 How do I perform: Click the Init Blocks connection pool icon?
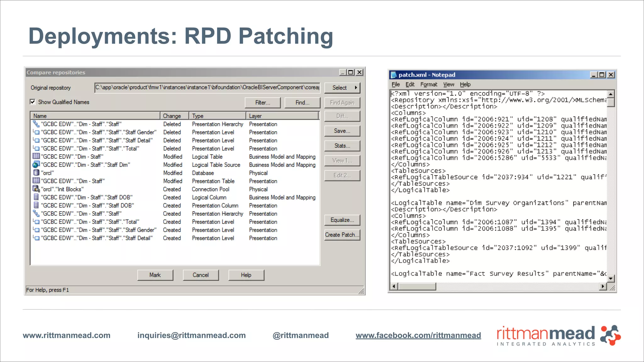click(36, 189)
